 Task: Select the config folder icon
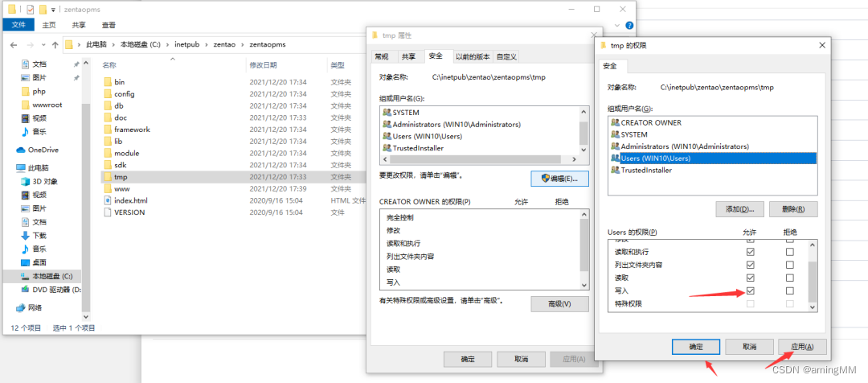pyautogui.click(x=108, y=93)
